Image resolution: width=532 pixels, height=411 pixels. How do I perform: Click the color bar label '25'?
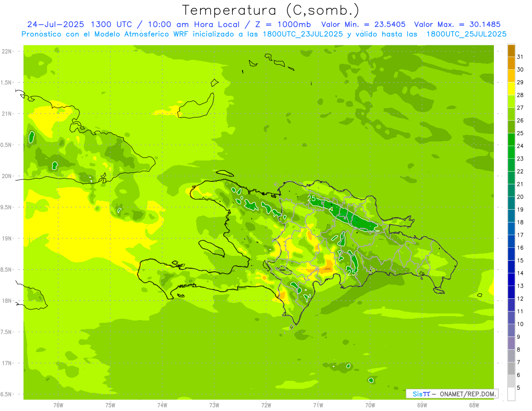coord(520,133)
